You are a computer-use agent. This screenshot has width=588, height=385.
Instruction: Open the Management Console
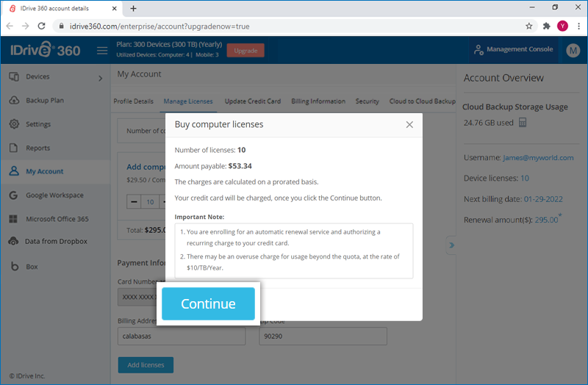(x=513, y=49)
